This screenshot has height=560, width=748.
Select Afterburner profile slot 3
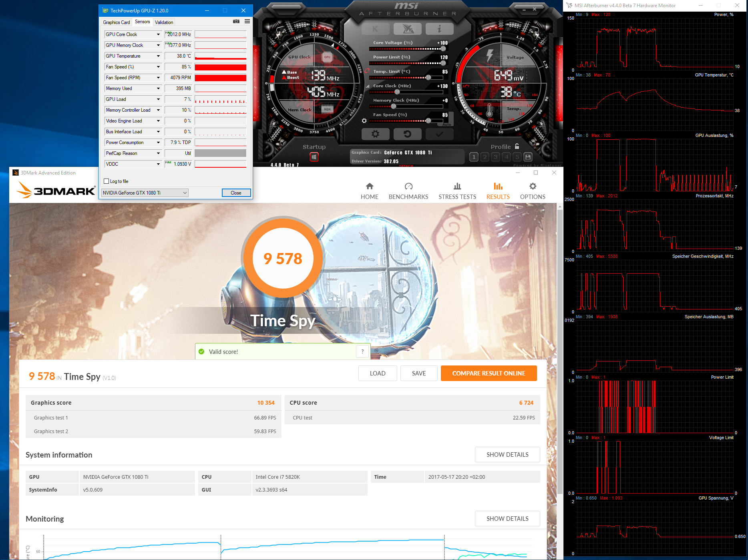(x=495, y=157)
